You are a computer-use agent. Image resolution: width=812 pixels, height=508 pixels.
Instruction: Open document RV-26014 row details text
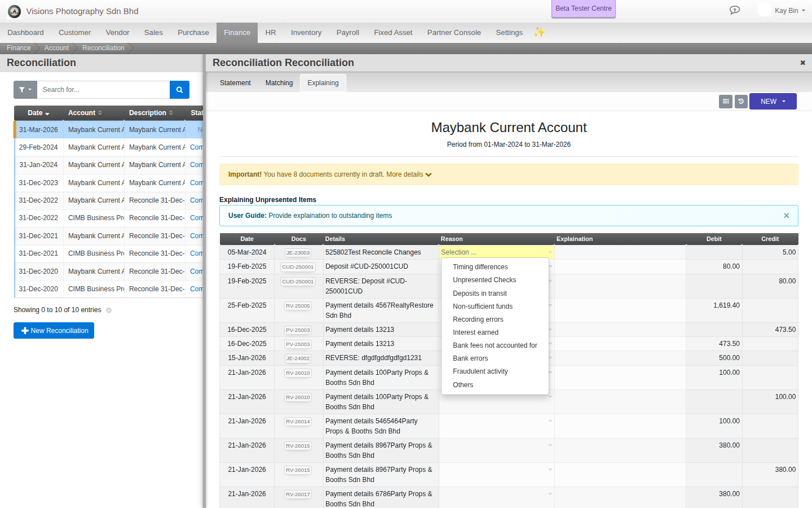(x=379, y=426)
